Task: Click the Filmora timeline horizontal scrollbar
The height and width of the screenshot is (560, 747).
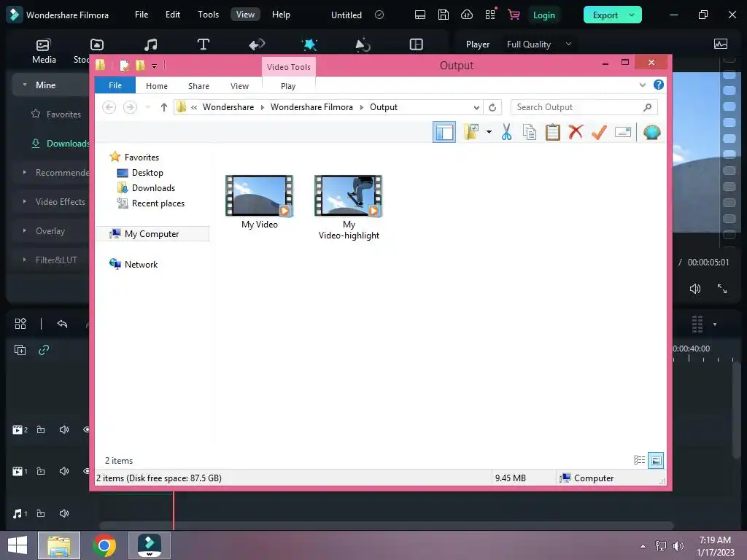Action: pos(386,526)
